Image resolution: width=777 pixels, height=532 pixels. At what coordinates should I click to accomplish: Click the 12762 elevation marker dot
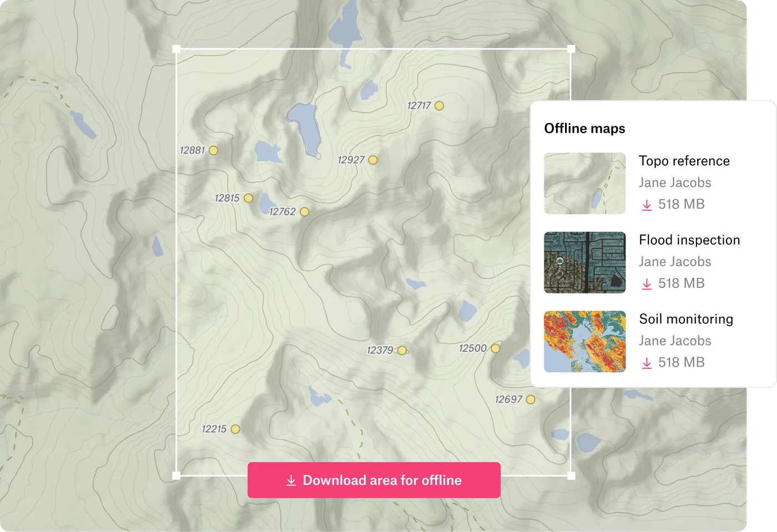coord(304,211)
